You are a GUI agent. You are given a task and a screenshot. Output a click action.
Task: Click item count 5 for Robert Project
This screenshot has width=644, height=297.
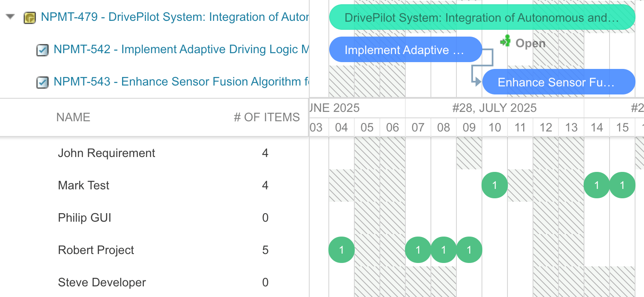(x=265, y=250)
